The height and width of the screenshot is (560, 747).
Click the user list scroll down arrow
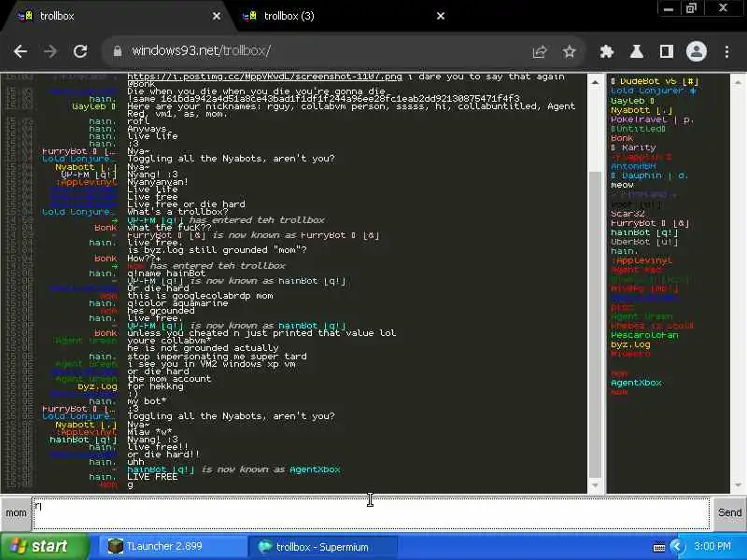(738, 485)
